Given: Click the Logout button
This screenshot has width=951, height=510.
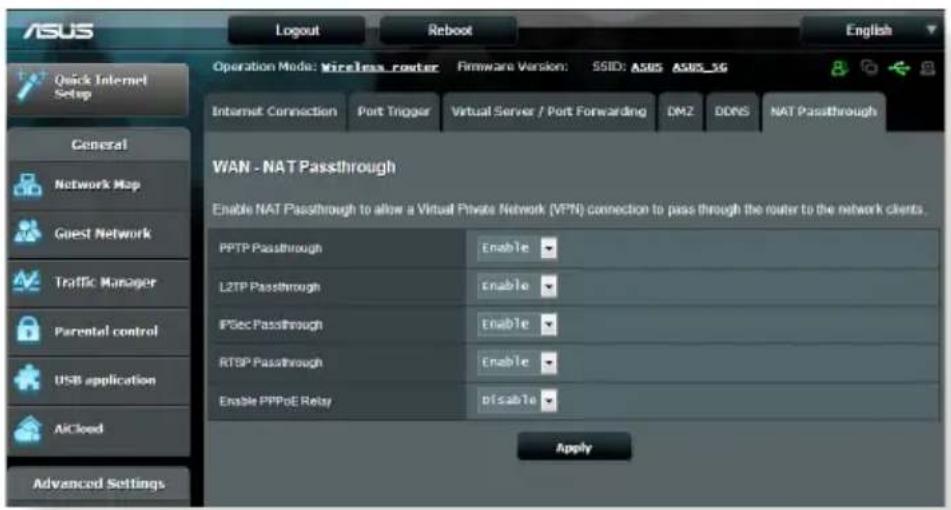Looking at the screenshot, I should (x=297, y=30).
